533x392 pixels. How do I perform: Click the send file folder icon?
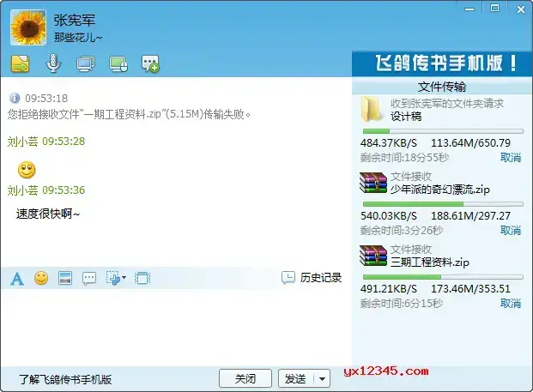(21, 63)
